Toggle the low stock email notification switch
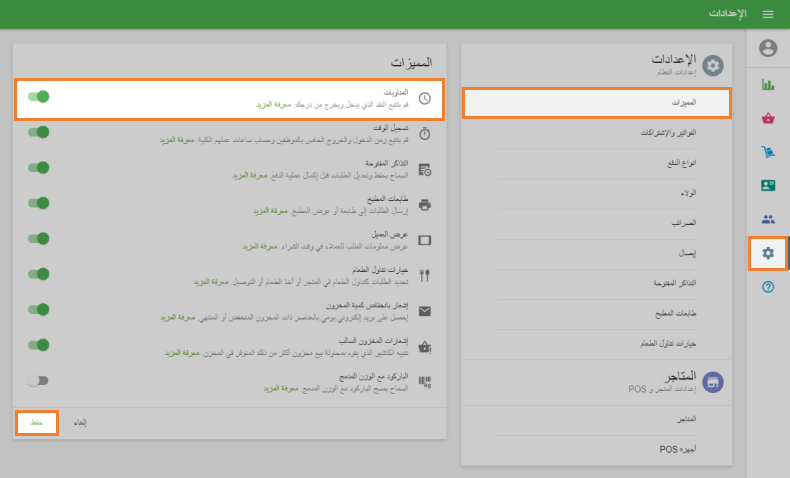The width and height of the screenshot is (790, 478). tap(38, 309)
